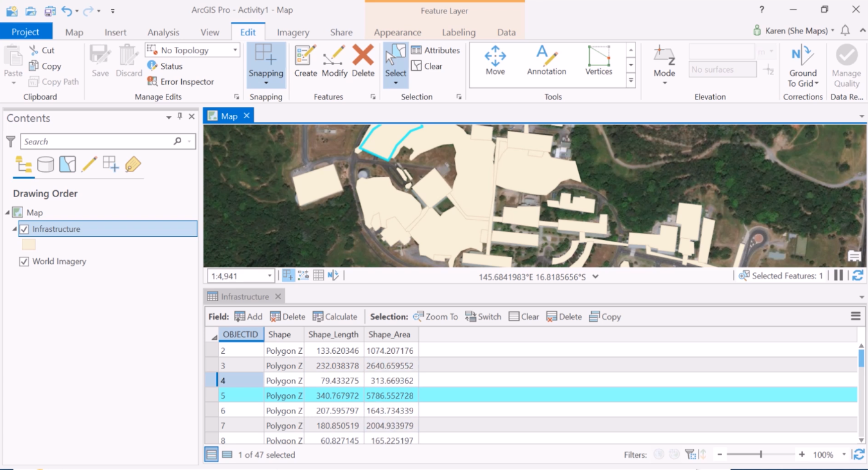Choose the Vertices tool
The height and width of the screenshot is (470, 868).
[x=599, y=61]
